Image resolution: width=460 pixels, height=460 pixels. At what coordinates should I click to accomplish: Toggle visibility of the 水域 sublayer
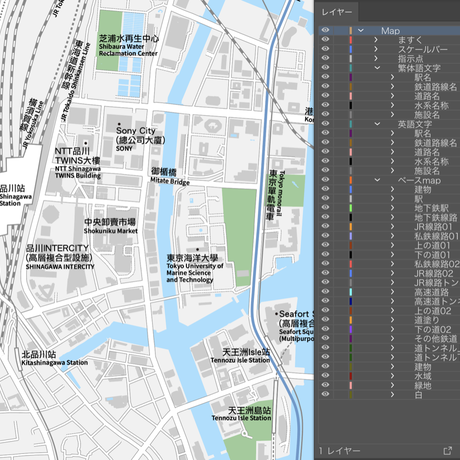click(325, 376)
